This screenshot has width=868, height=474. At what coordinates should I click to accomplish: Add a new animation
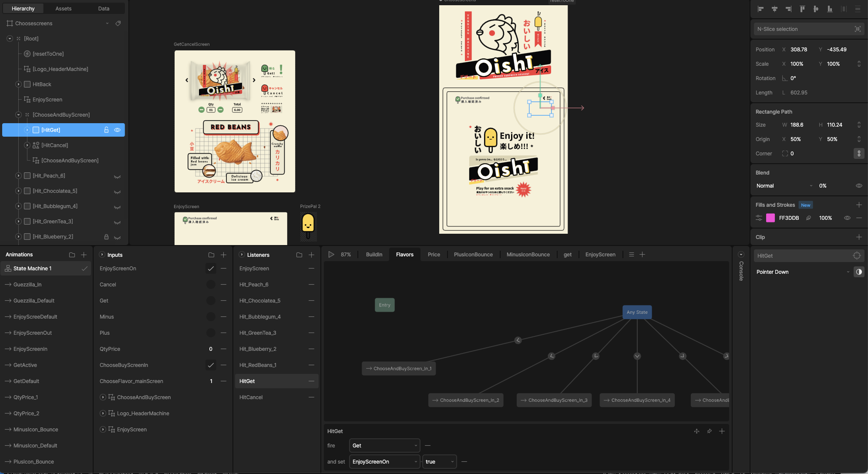pyautogui.click(x=84, y=255)
